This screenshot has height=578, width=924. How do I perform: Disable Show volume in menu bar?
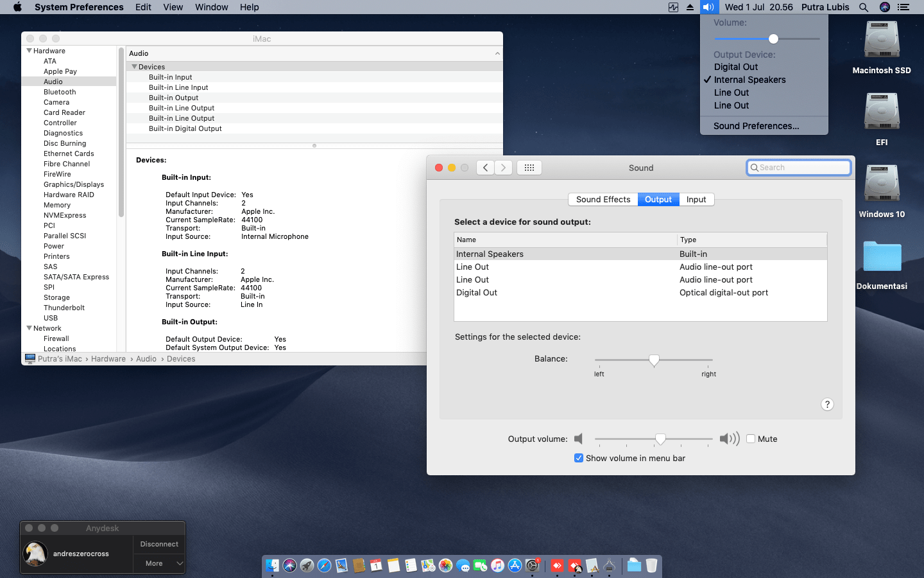point(579,458)
